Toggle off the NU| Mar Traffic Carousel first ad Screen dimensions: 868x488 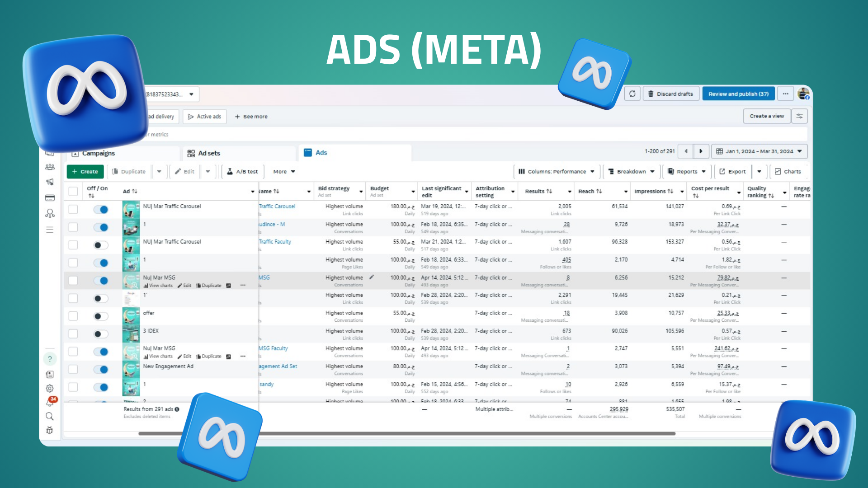tap(101, 210)
